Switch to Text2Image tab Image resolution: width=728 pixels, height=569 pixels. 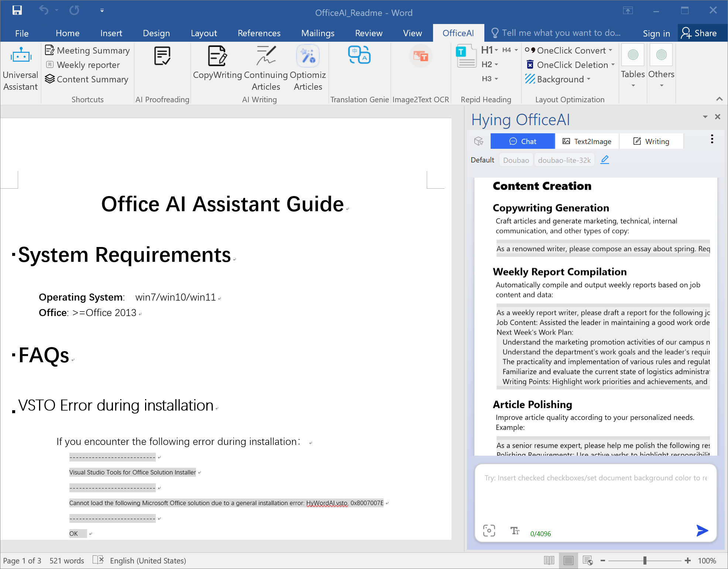[587, 141]
